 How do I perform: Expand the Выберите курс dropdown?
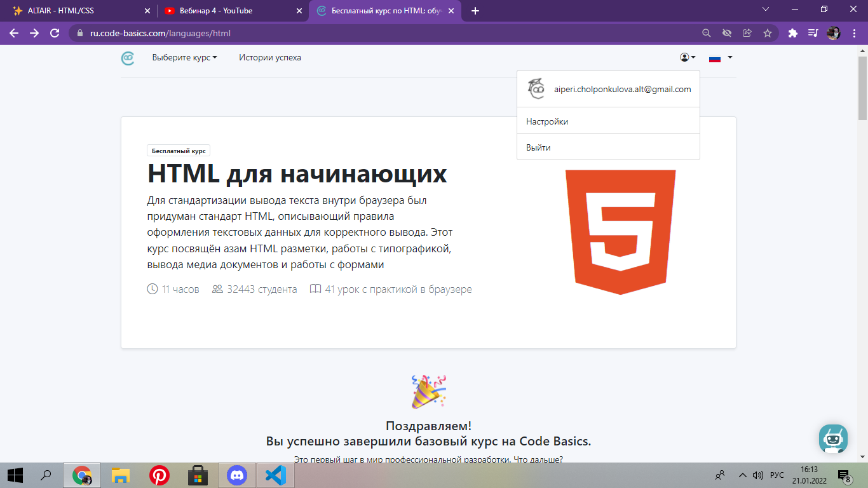coord(184,57)
